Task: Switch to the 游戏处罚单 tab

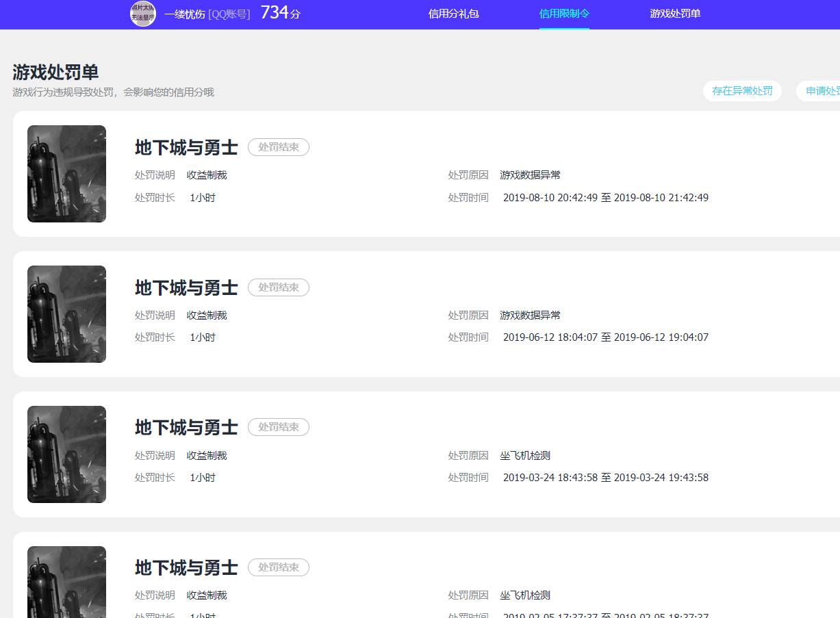Action: click(x=675, y=14)
